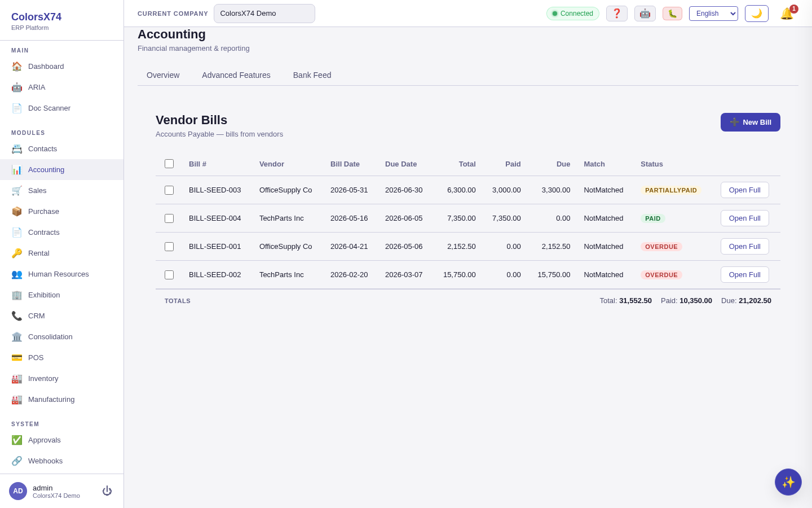
Task: Click the AD user avatar
Action: click(18, 491)
